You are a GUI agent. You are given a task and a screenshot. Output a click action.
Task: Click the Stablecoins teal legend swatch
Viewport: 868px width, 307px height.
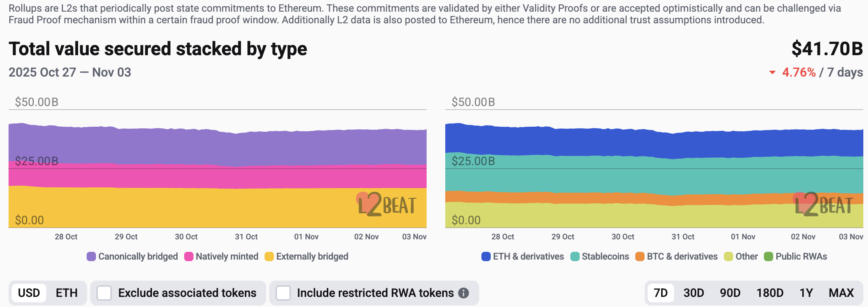575,256
